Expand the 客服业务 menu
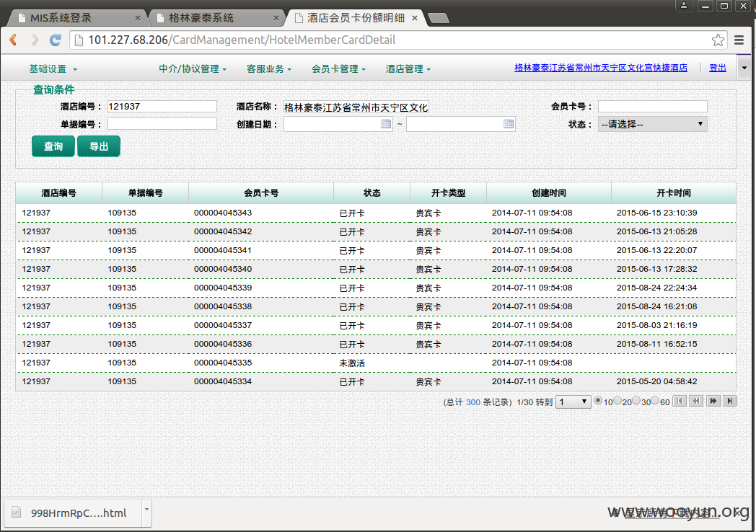 click(x=269, y=69)
